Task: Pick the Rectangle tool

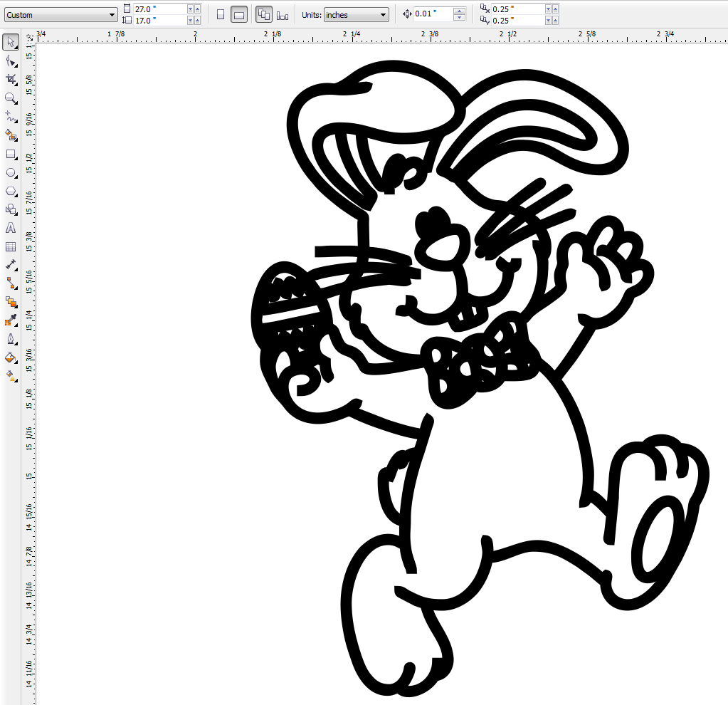Action: 11,154
